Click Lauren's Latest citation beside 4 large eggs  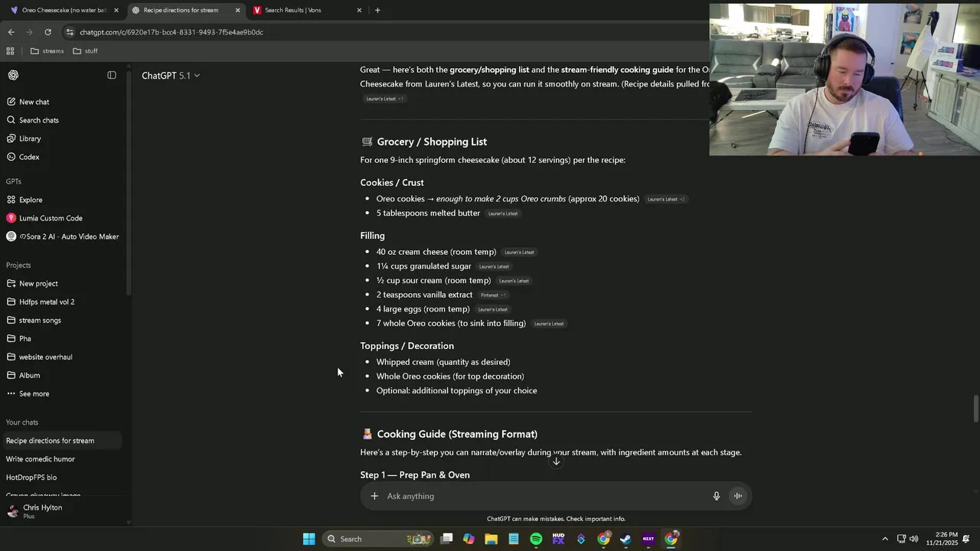coord(492,309)
